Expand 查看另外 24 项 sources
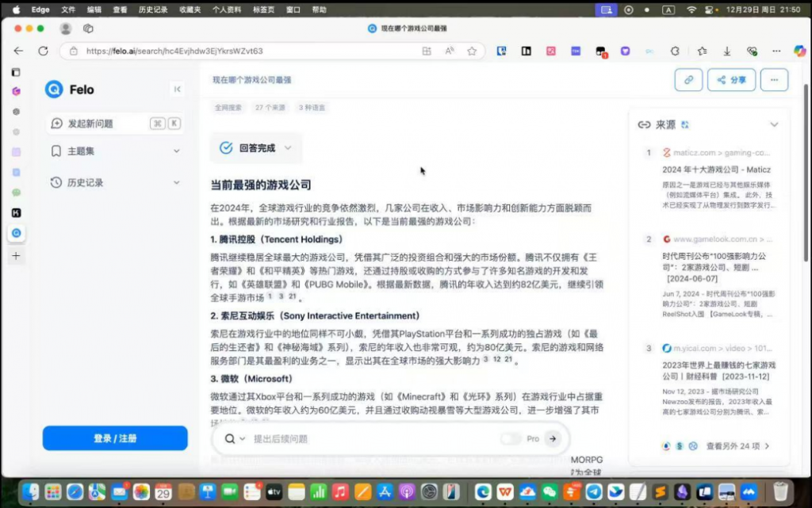Screen dimensions: 812x508 point(738,446)
